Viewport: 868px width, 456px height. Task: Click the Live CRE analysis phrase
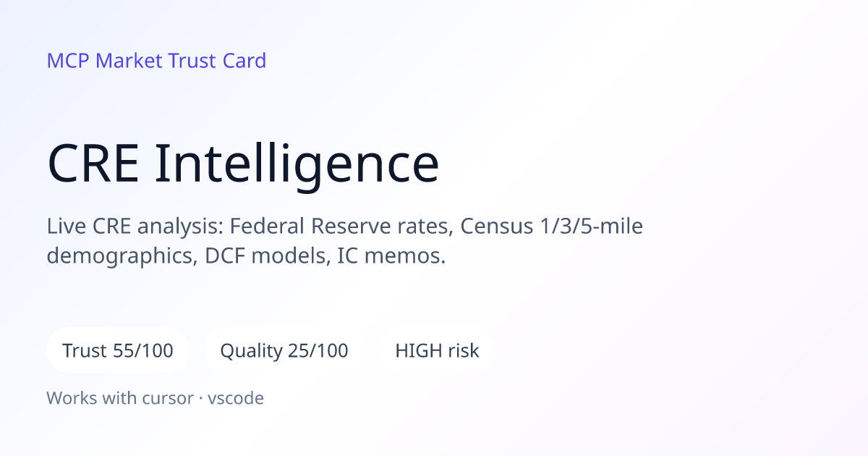click(135, 227)
